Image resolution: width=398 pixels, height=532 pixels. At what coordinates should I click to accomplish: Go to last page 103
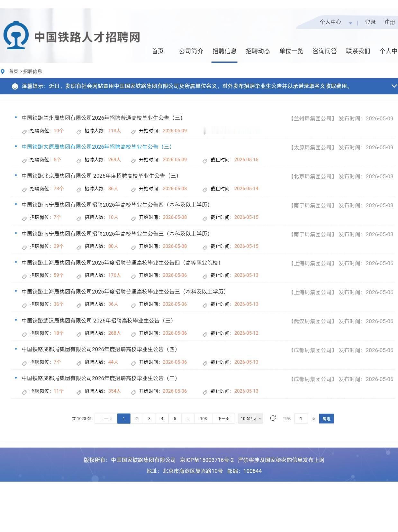(203, 418)
